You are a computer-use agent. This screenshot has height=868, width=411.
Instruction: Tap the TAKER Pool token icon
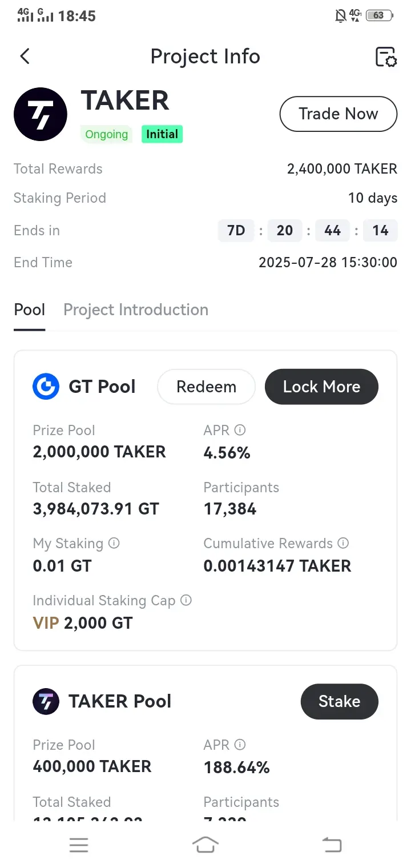tap(46, 701)
